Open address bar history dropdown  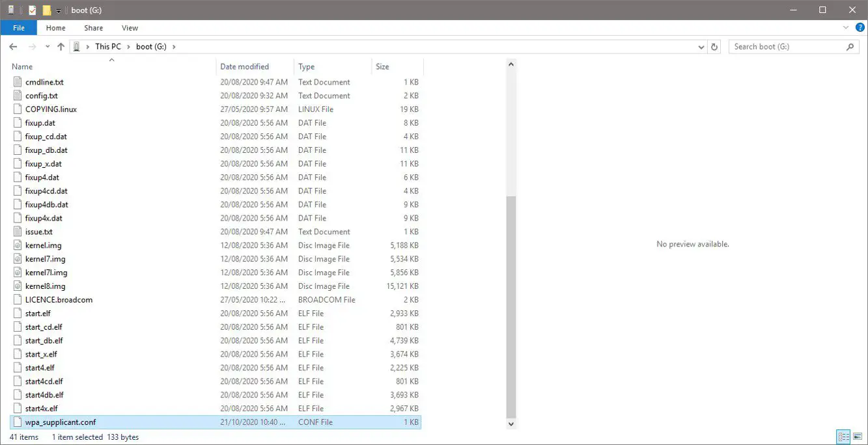(701, 47)
